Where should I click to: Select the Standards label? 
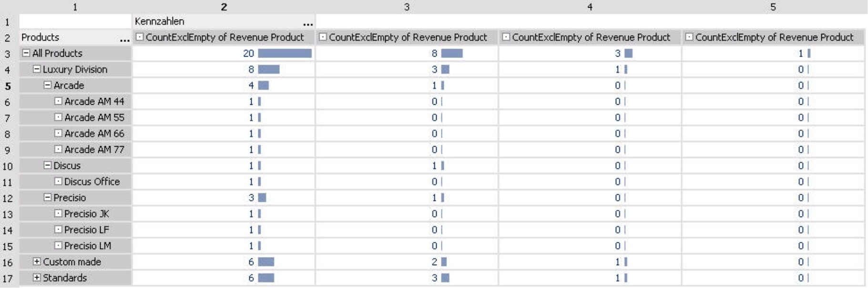coord(65,278)
